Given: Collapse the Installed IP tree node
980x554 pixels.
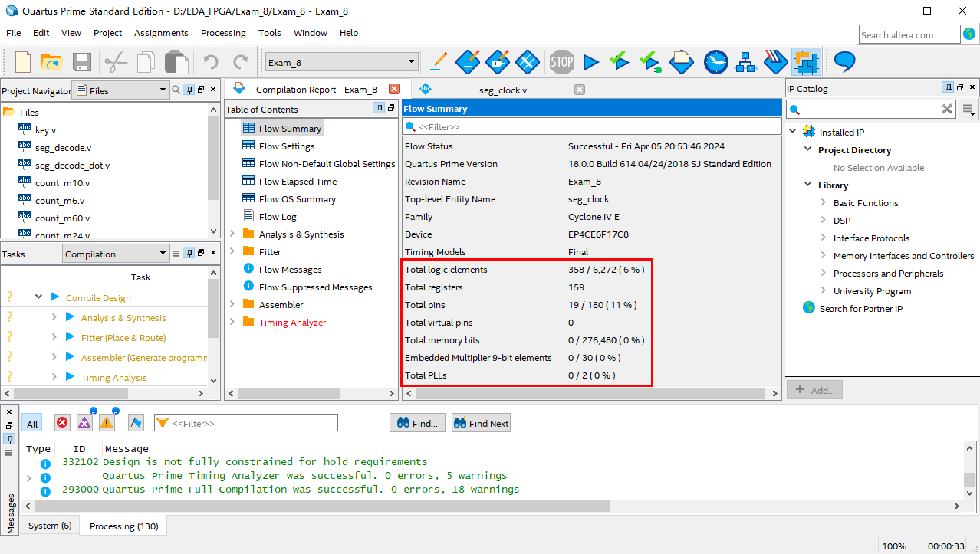Looking at the screenshot, I should pos(792,131).
